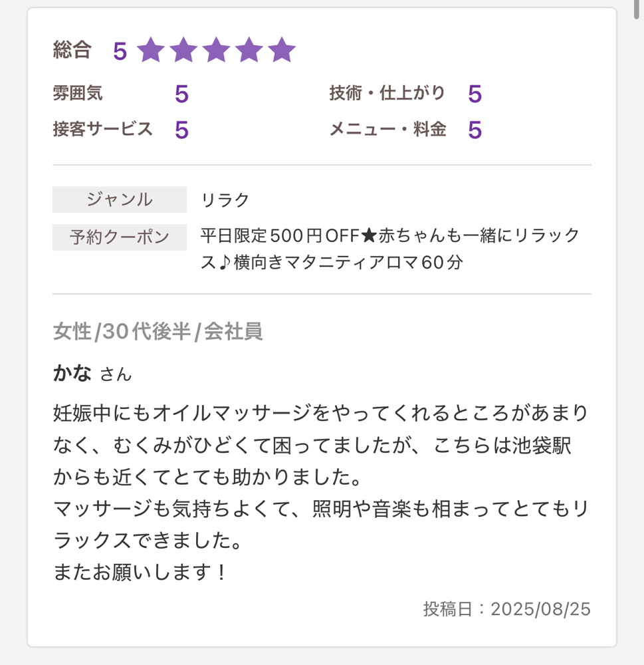Click the 総合 overall rating label

coord(72,50)
